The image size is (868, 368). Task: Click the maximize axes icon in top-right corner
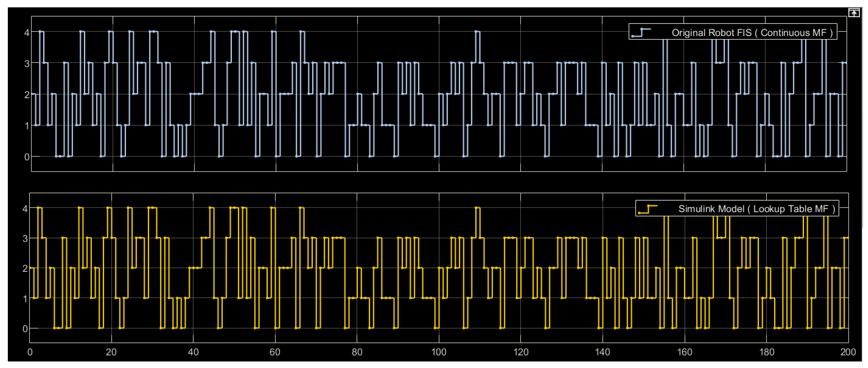coord(854,13)
